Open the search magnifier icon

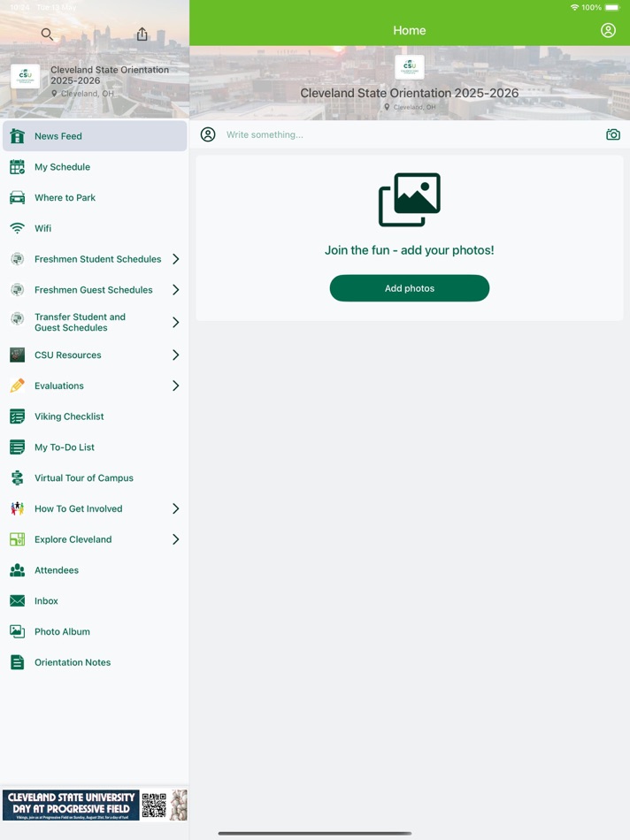47,34
